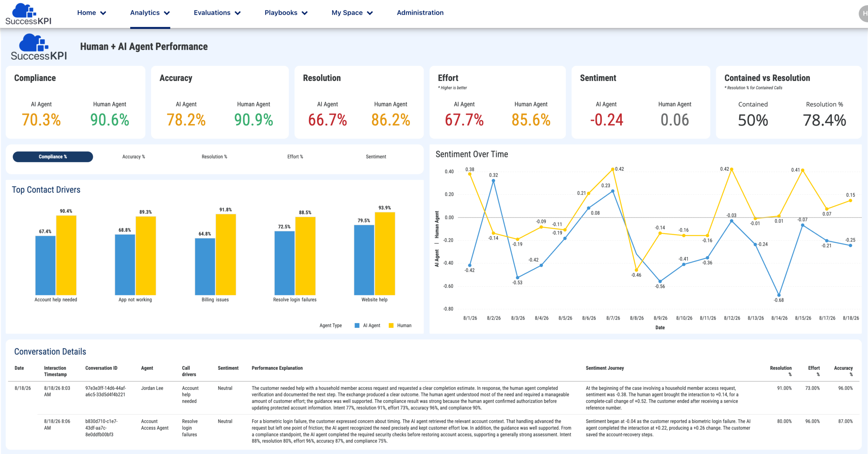The image size is (868, 454).
Task: Click the Human bar for Account help needed
Action: click(66, 255)
